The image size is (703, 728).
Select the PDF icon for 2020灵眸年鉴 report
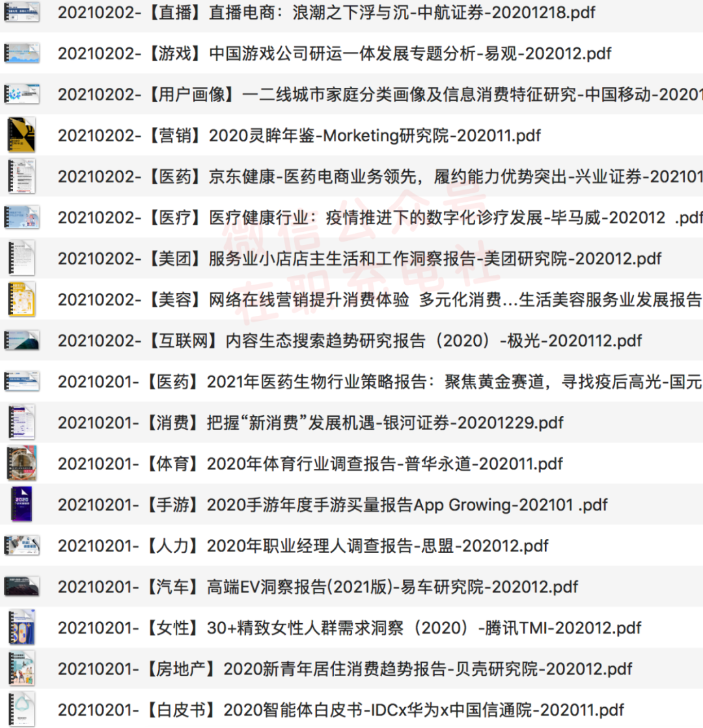pos(21,135)
